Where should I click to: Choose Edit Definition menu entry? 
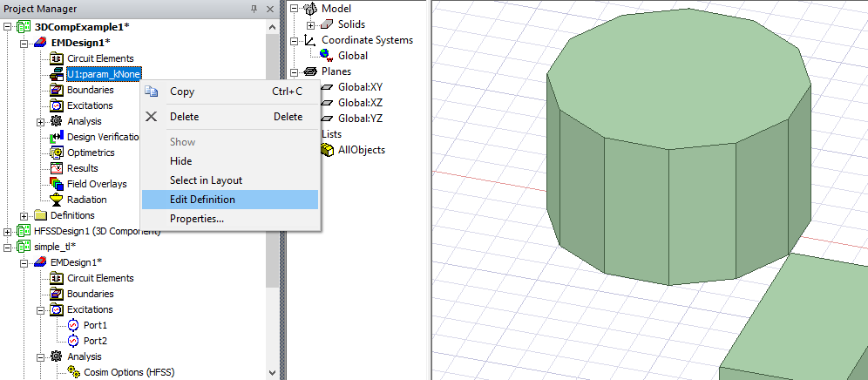(230, 200)
